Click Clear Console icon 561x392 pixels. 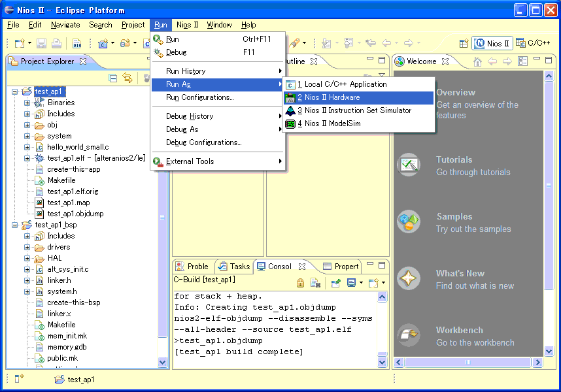315,283
